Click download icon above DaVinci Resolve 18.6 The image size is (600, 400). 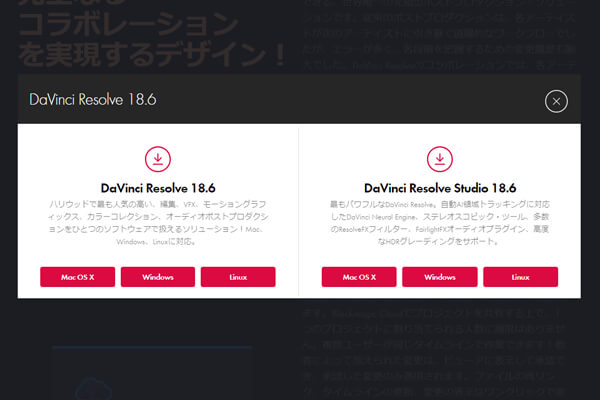click(x=158, y=159)
